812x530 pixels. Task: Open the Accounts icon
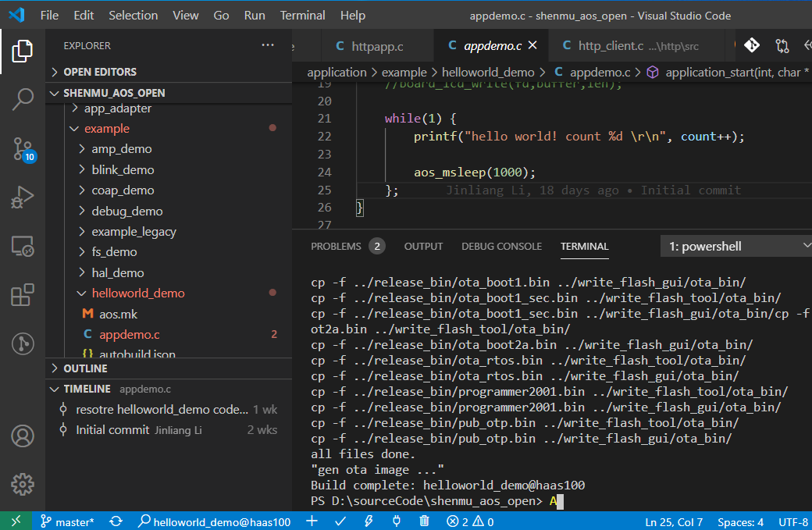[x=23, y=436]
